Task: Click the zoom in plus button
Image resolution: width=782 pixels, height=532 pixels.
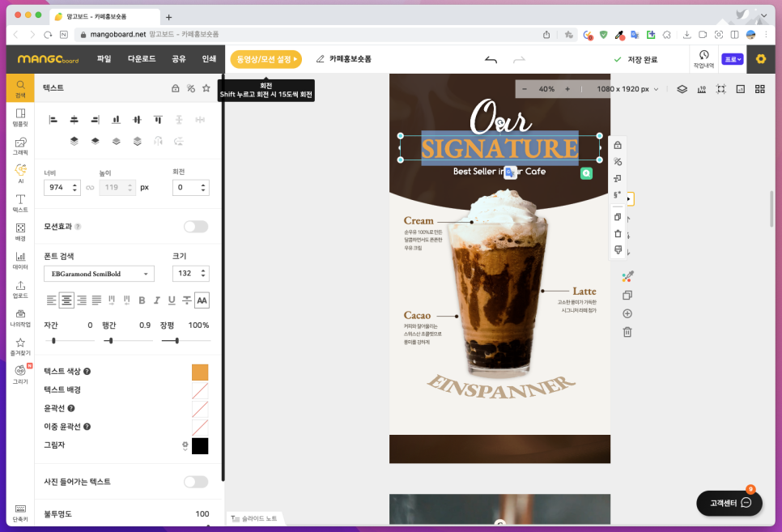Action: (x=567, y=89)
